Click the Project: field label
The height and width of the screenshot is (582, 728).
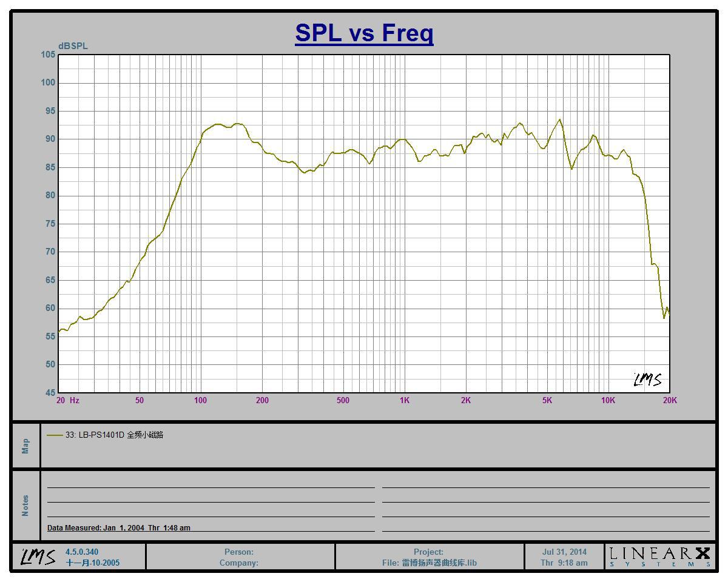pos(429,552)
